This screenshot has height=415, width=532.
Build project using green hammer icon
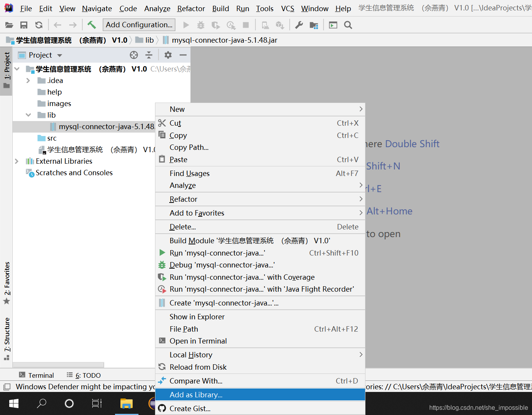click(x=92, y=25)
